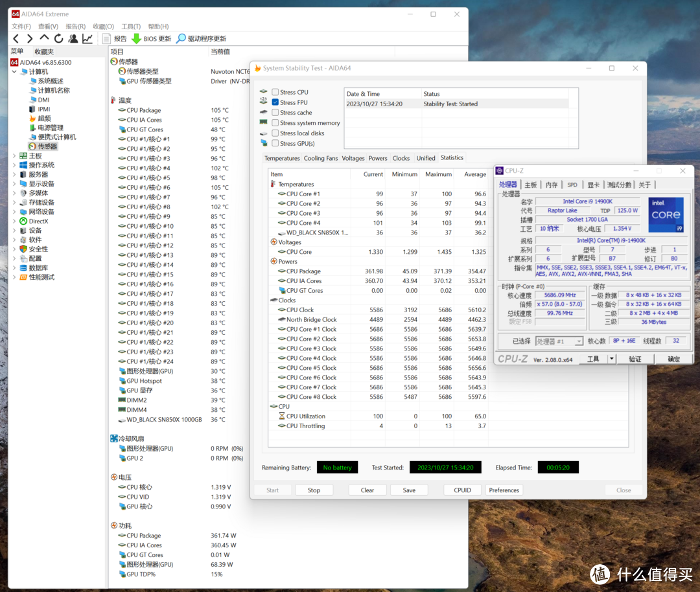700x592 pixels.
Task: Click the 温度 thermometer icon in the sensor list
Action: (x=113, y=100)
